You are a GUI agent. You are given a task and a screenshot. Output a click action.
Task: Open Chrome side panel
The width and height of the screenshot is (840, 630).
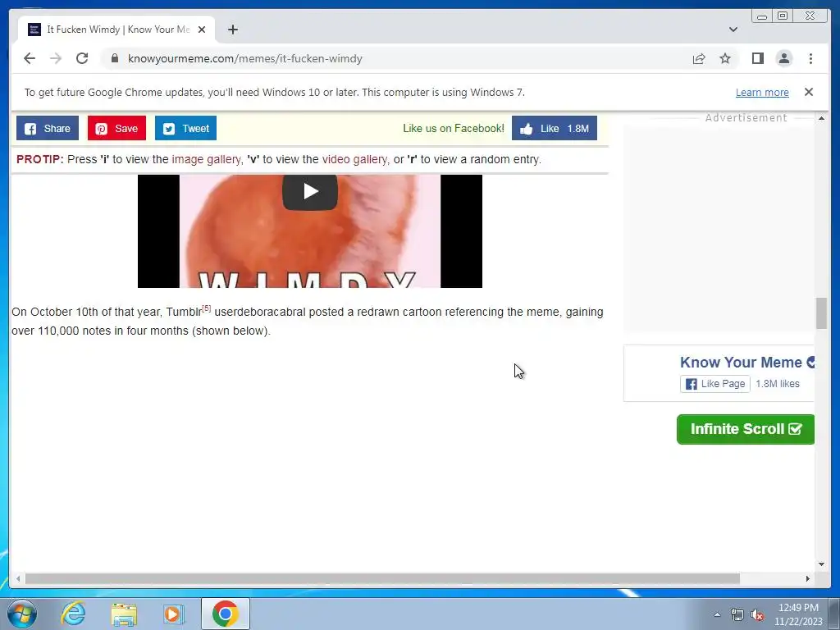(757, 58)
